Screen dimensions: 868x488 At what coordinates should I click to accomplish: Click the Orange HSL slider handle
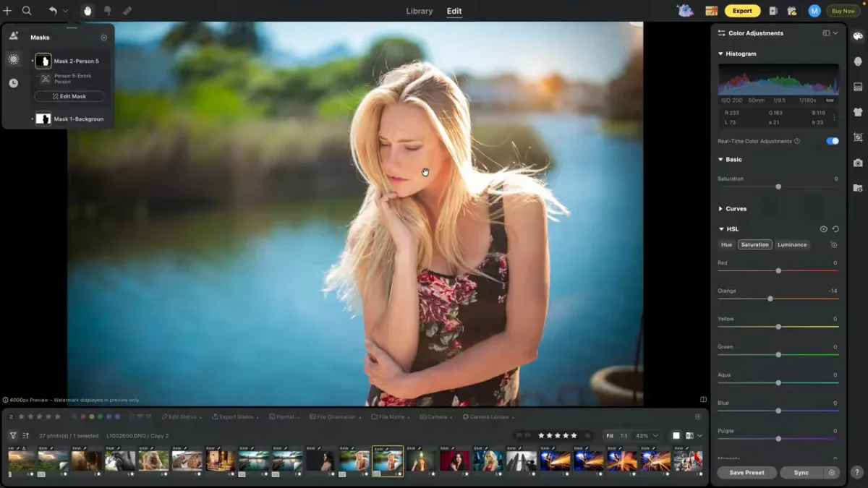770,299
